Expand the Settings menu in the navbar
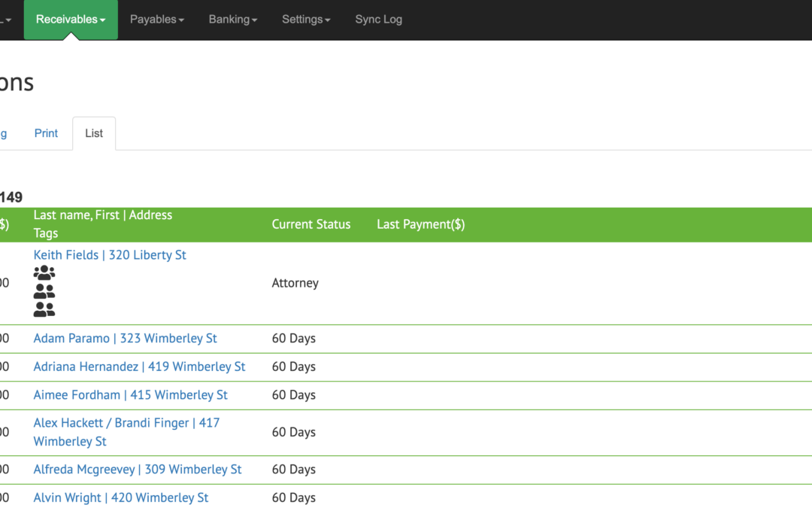This screenshot has height=508, width=812. click(x=306, y=20)
